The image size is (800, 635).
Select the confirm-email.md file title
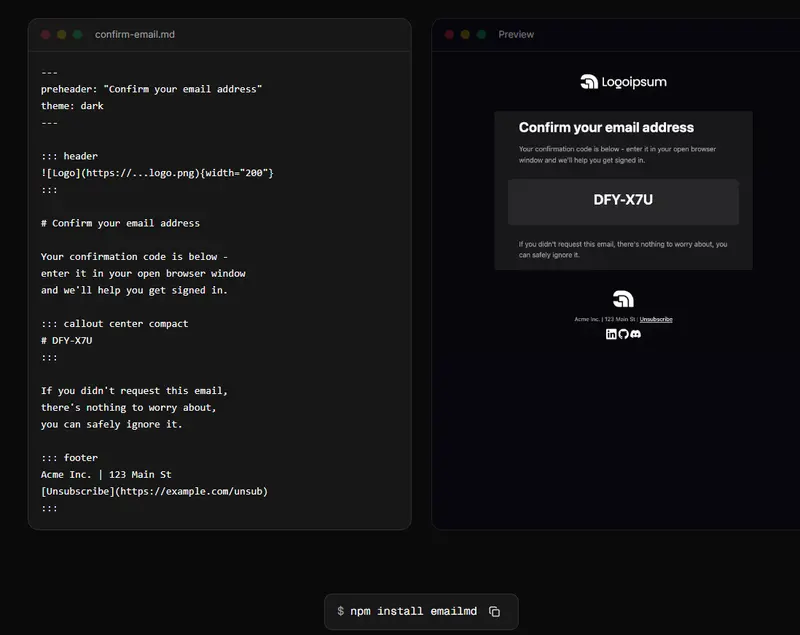(x=135, y=35)
